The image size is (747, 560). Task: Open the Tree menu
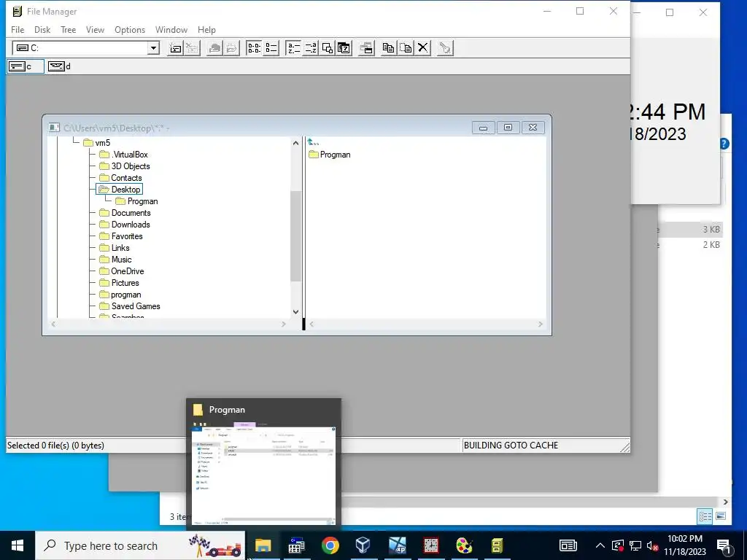pyautogui.click(x=68, y=29)
